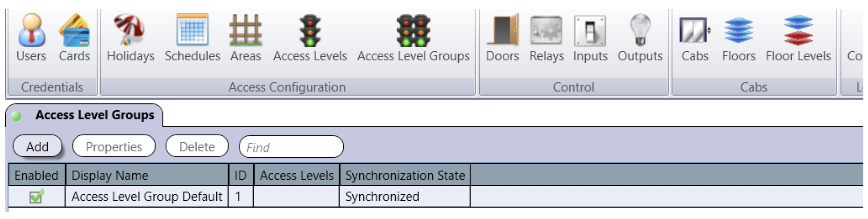Open the Cabs elevator icon
Image resolution: width=868 pixels, height=219 pixels.
tap(695, 31)
